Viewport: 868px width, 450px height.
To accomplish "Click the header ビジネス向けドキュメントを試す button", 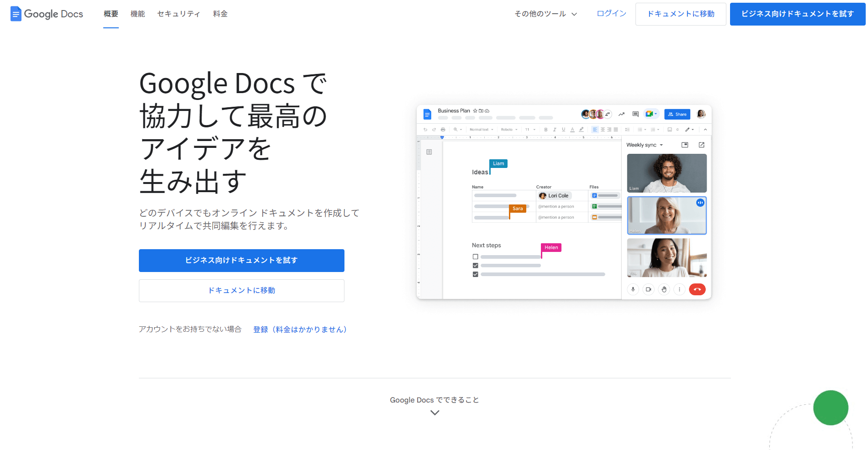I will coord(798,14).
